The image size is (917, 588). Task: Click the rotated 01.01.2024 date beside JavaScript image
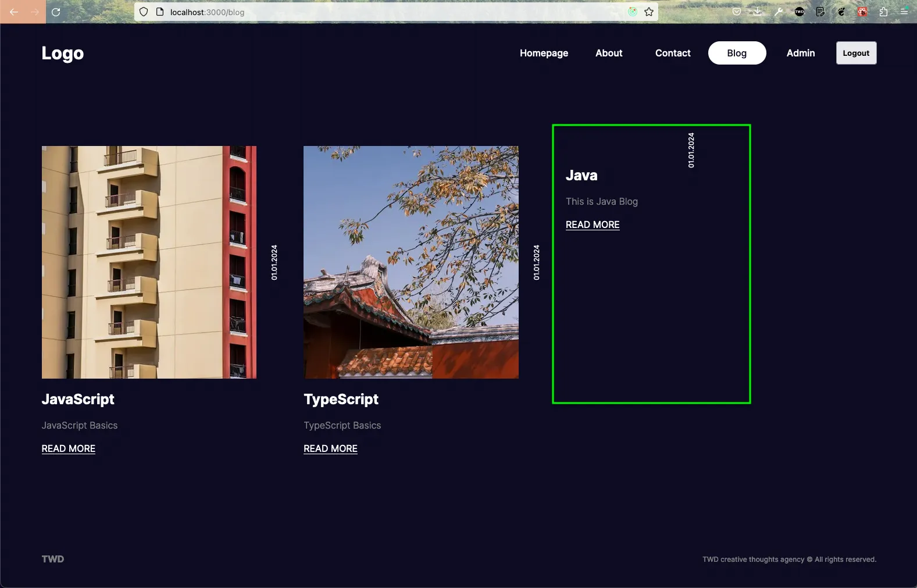274,262
